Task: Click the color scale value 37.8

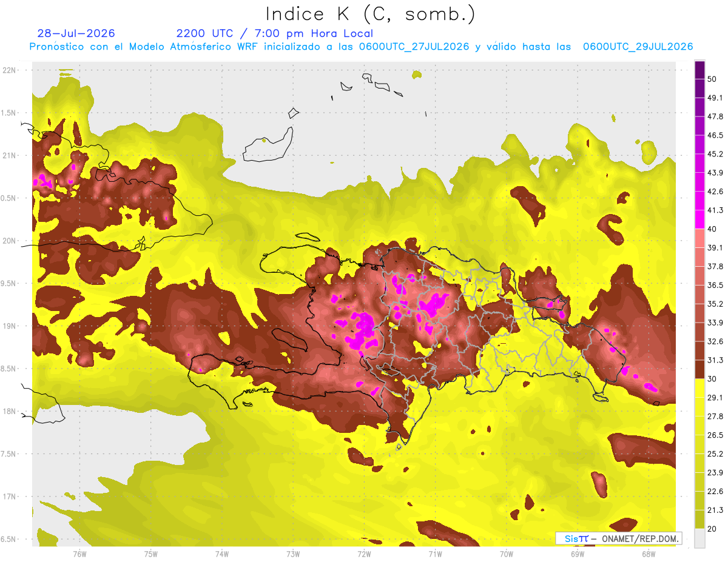Action: pyautogui.click(x=715, y=266)
